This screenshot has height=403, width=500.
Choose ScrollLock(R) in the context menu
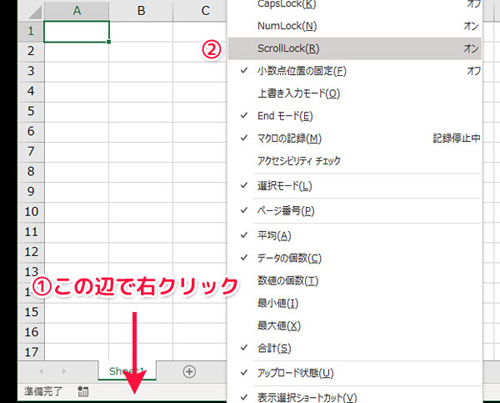(354, 49)
